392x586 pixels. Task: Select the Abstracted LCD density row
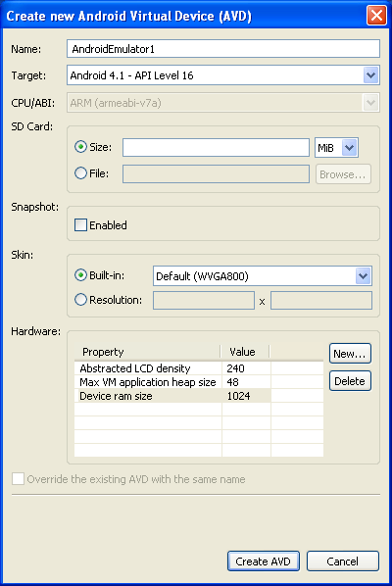point(198,368)
